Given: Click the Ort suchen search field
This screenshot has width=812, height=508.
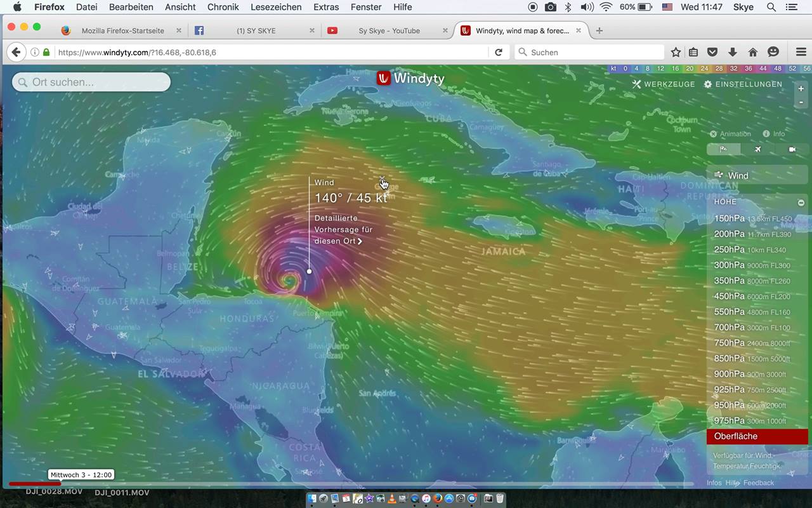Looking at the screenshot, I should click(x=91, y=82).
